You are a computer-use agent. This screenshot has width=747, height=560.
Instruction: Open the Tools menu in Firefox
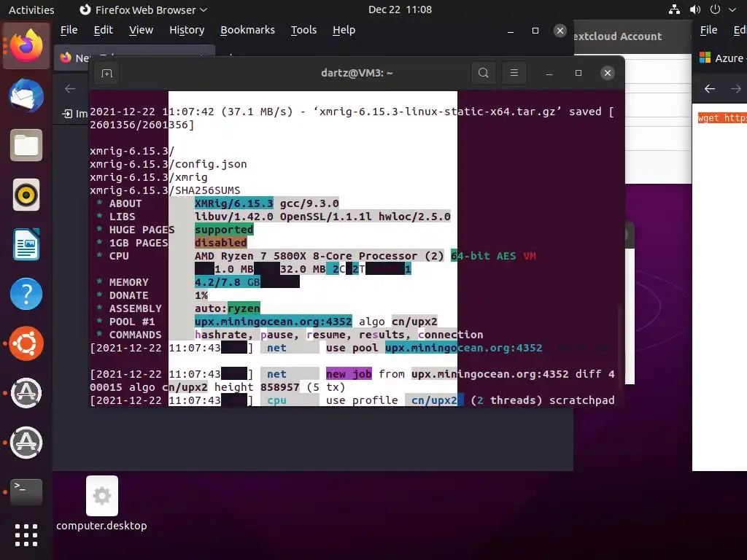coord(303,30)
